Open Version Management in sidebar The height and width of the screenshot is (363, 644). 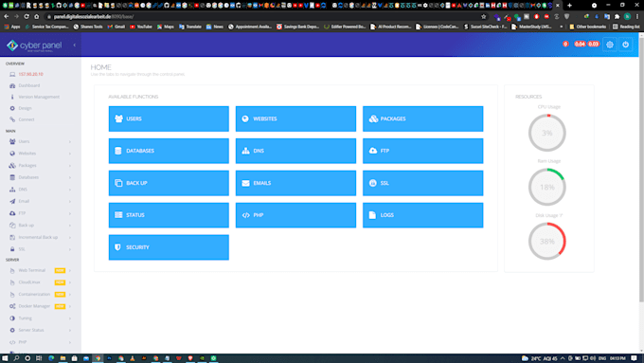39,97
